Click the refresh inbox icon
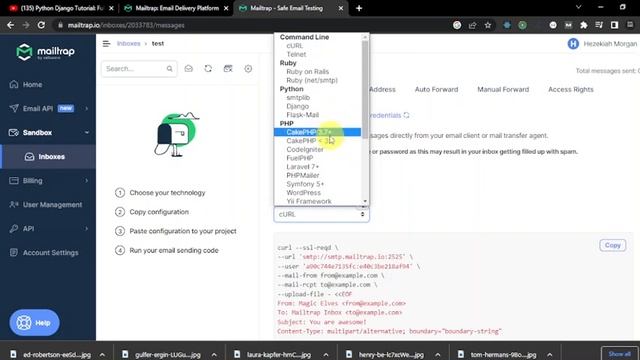 point(208,69)
